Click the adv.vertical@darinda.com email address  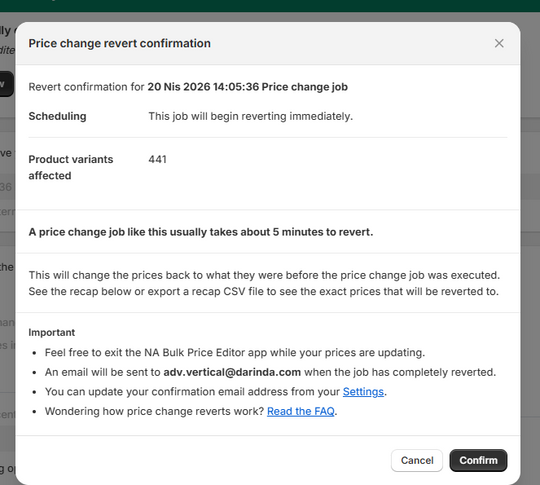[x=232, y=372]
